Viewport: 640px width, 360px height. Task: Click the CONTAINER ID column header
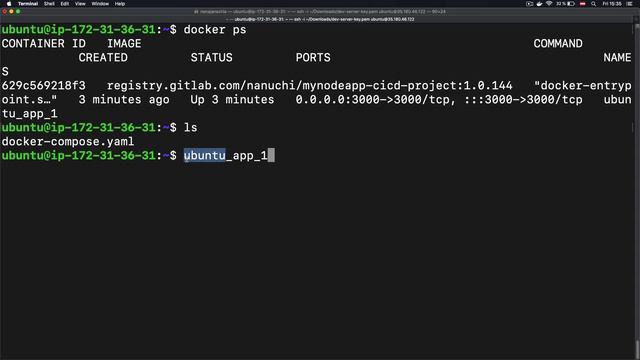(x=44, y=44)
